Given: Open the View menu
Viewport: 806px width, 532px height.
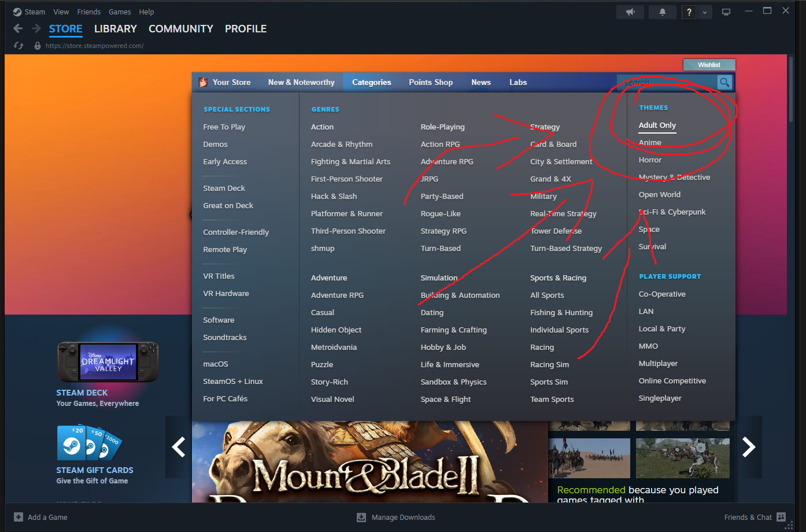Looking at the screenshot, I should pos(61,12).
